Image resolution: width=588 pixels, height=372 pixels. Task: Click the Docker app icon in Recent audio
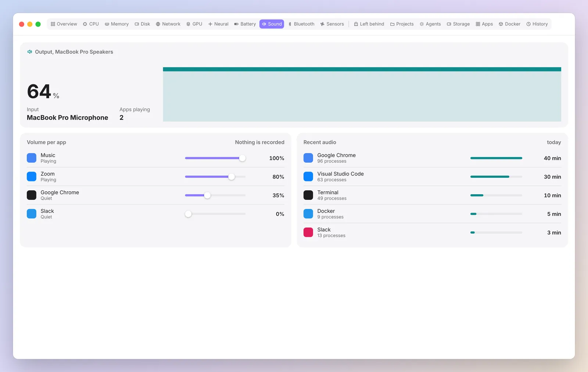[308, 214]
